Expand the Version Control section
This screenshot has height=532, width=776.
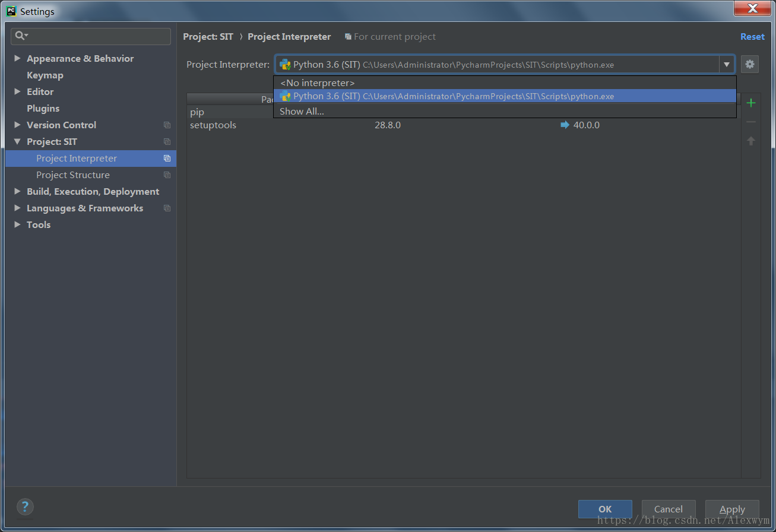coord(17,125)
